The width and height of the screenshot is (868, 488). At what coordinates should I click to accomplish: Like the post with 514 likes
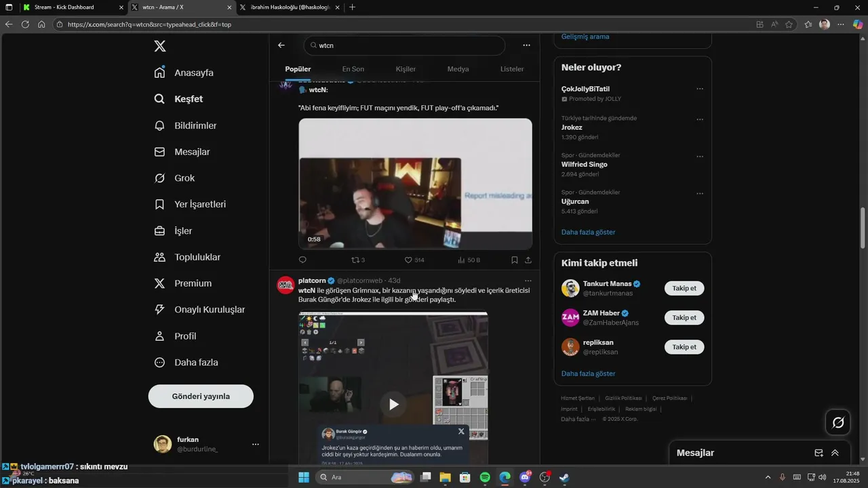coord(414,260)
